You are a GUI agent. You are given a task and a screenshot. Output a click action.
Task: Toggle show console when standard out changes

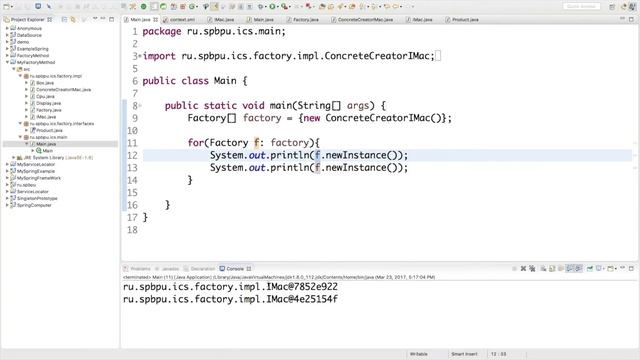click(x=570, y=269)
